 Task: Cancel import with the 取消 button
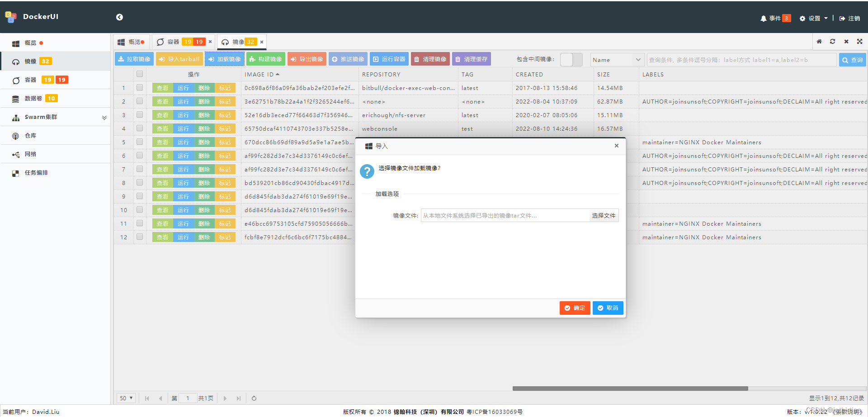pos(608,308)
